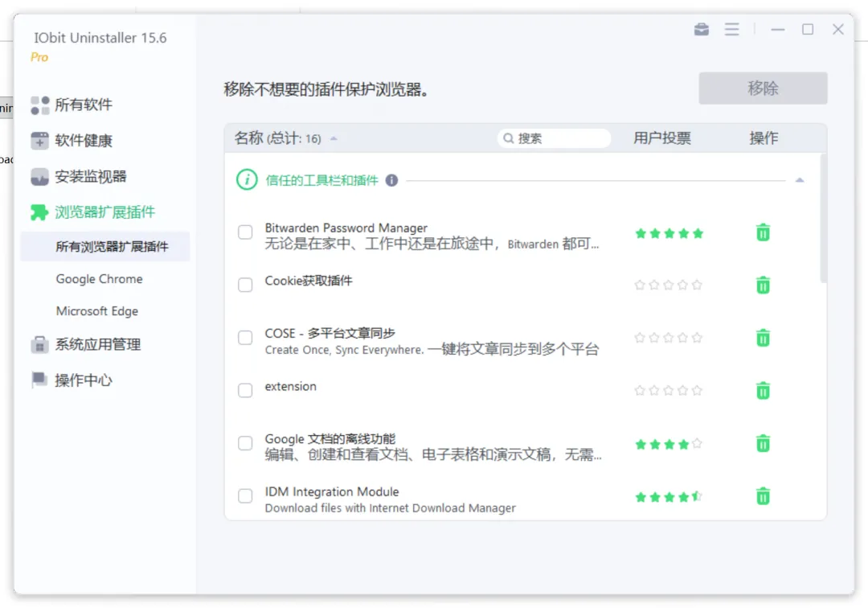The image size is (868, 608).
Task: Click the extension list vertical scrollbar
Action: tap(823, 219)
